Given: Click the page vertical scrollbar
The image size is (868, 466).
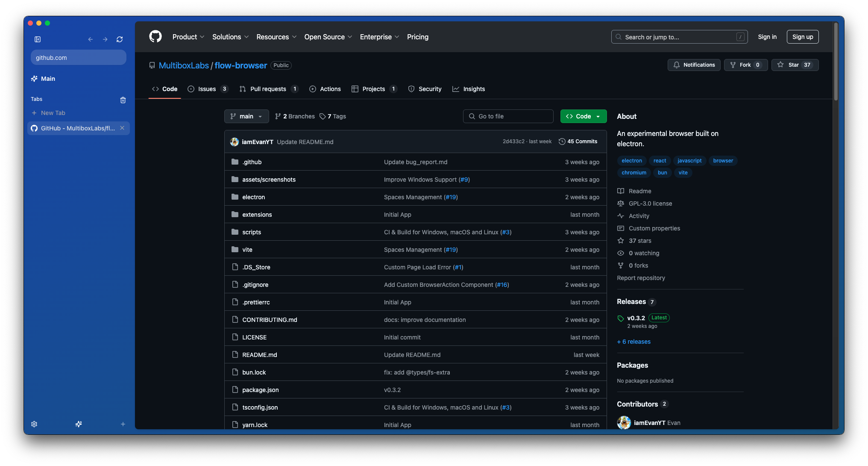Looking at the screenshot, I should coord(836,62).
